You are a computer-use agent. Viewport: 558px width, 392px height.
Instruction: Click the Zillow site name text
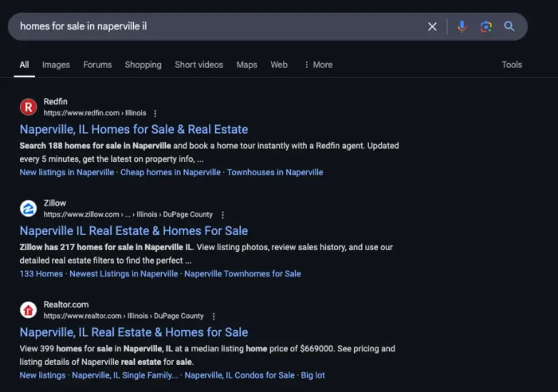(x=55, y=203)
